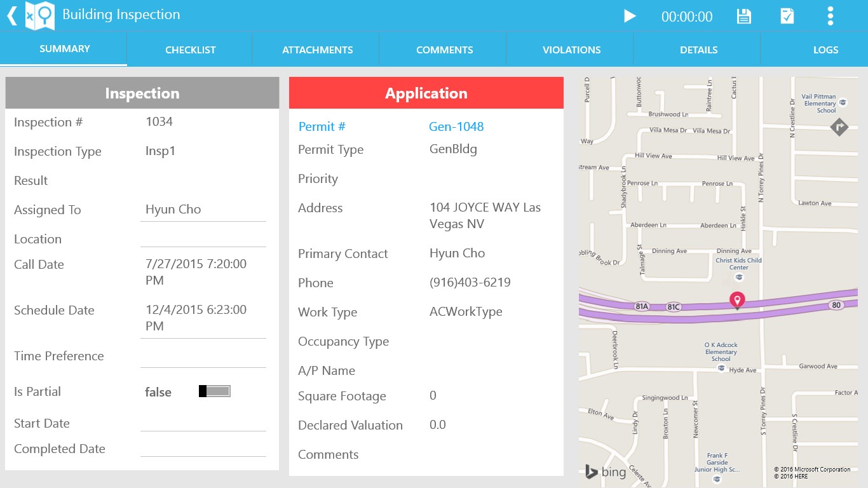Click the compass arrow icon on the map
Viewport: 868px width, 488px height.
(839, 127)
